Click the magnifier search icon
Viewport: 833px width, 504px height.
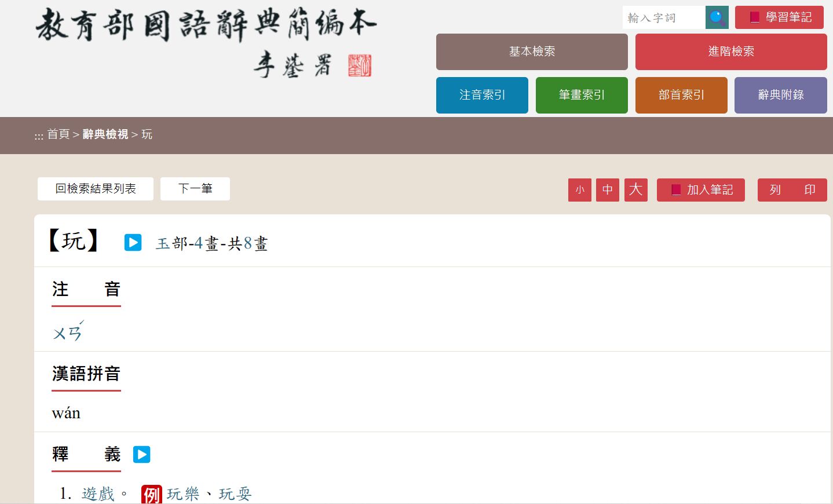[x=717, y=17]
